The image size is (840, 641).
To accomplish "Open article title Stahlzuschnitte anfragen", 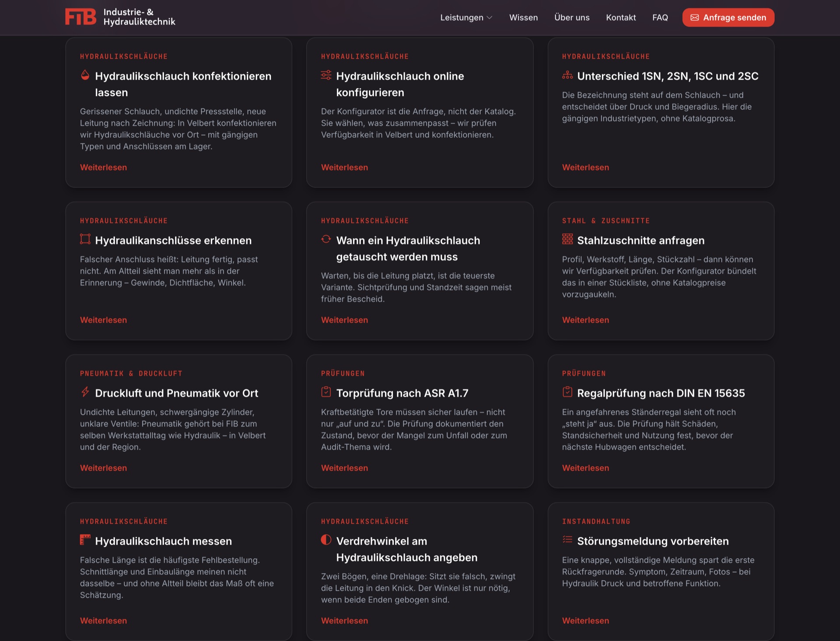I will [x=640, y=240].
